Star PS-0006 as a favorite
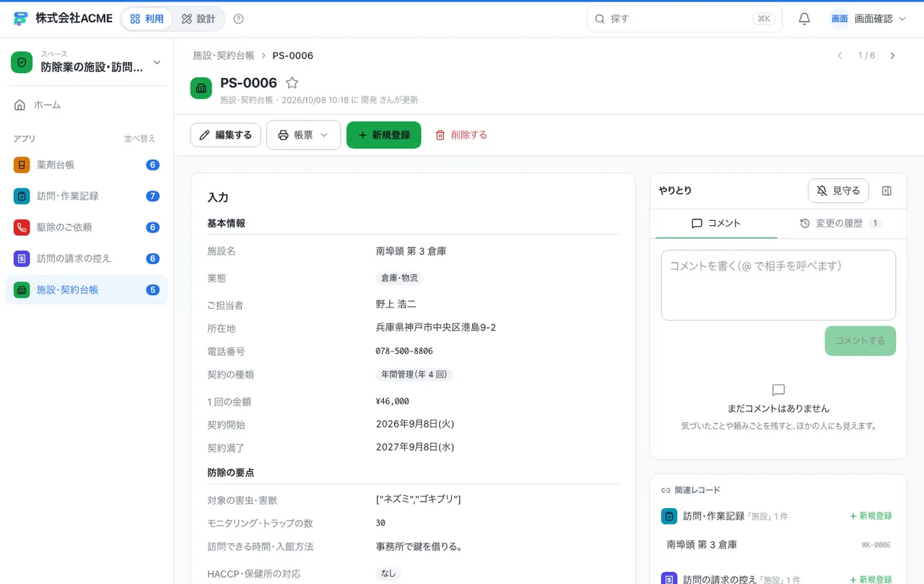 point(292,83)
